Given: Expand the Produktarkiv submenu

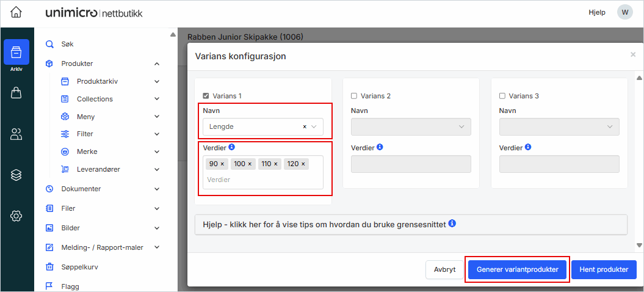Looking at the screenshot, I should pyautogui.click(x=157, y=81).
